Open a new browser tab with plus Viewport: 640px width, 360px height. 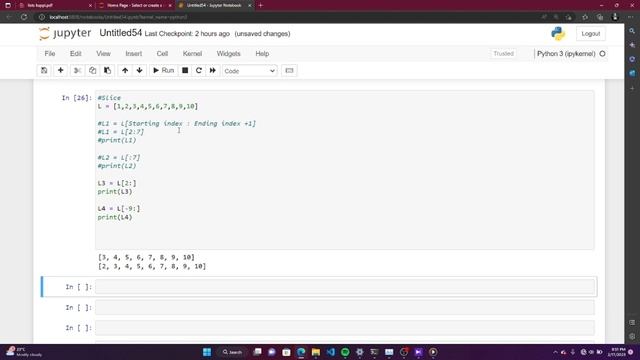(x=260, y=5)
